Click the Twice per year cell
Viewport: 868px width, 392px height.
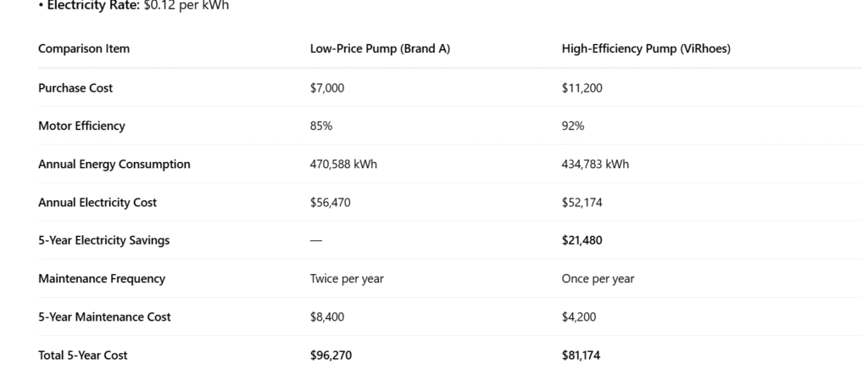point(347,279)
